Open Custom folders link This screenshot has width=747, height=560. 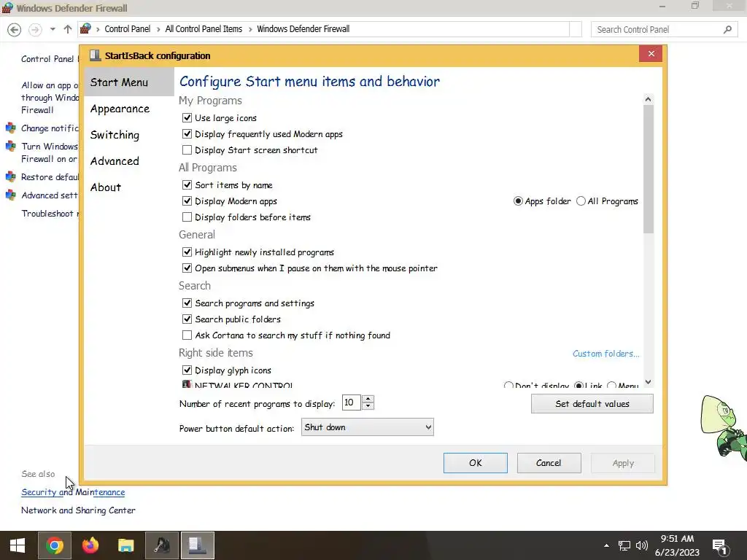[x=605, y=354]
